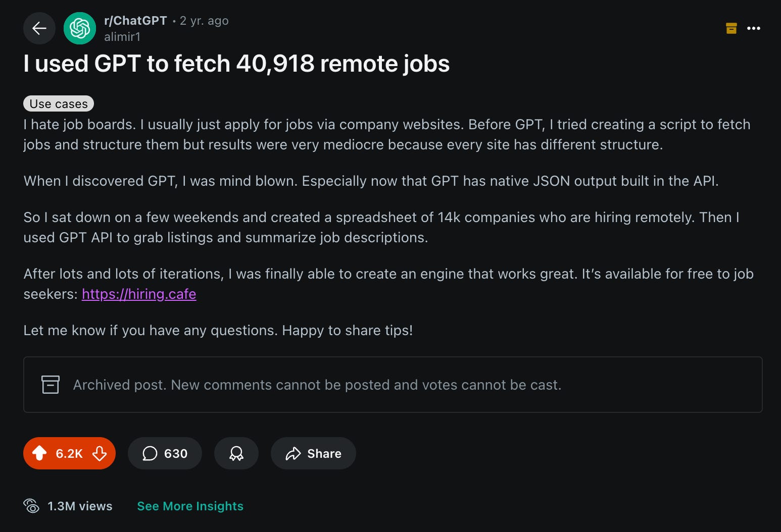Open the 630 comments button
The width and height of the screenshot is (781, 532).
(x=165, y=453)
